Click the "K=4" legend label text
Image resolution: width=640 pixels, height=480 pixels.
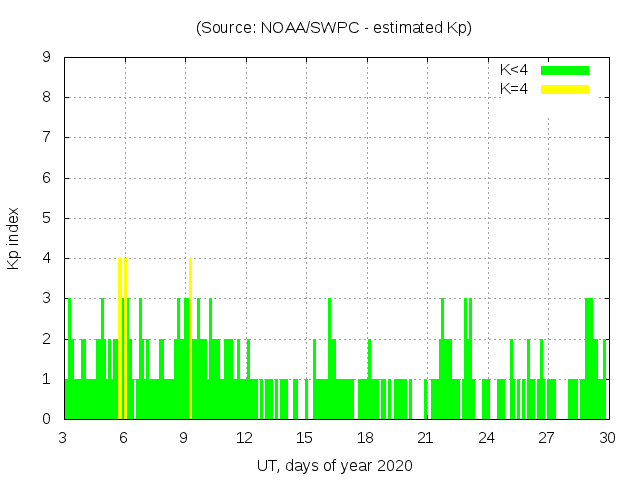514,89
